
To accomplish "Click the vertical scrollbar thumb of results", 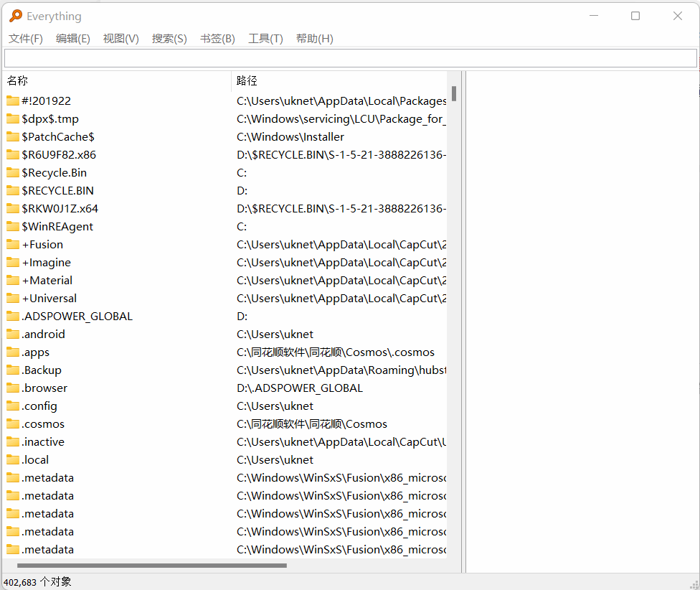I will click(x=453, y=94).
